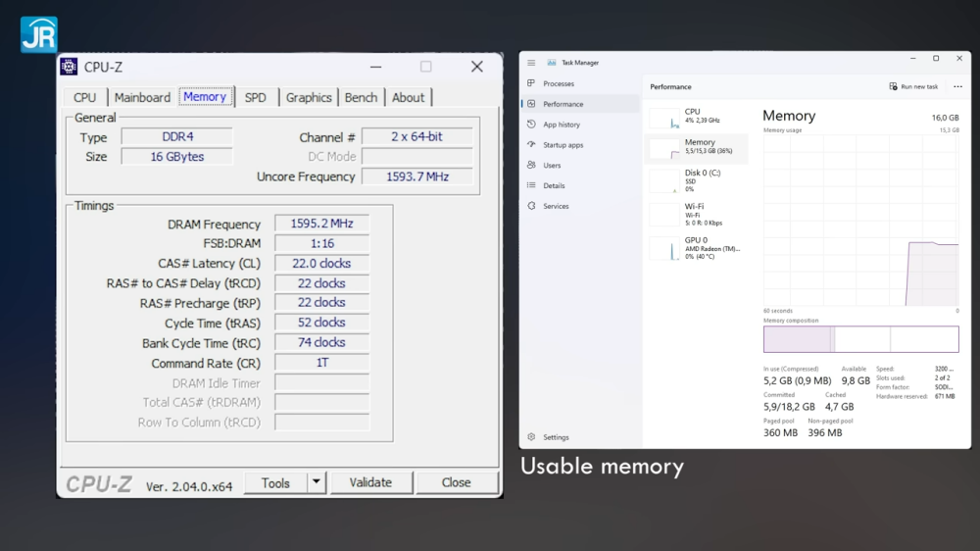980x551 pixels.
Task: Open App history in Task Manager sidebar
Action: coord(579,125)
